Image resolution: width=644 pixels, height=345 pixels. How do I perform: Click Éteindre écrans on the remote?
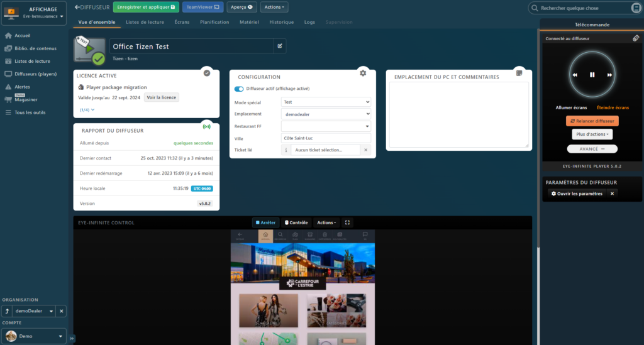(x=612, y=107)
